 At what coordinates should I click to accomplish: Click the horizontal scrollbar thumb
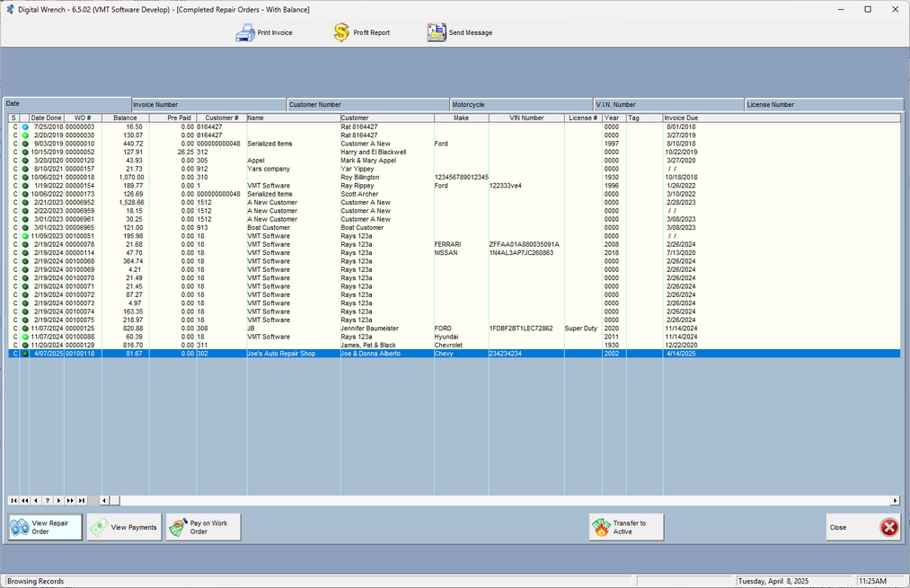click(114, 500)
